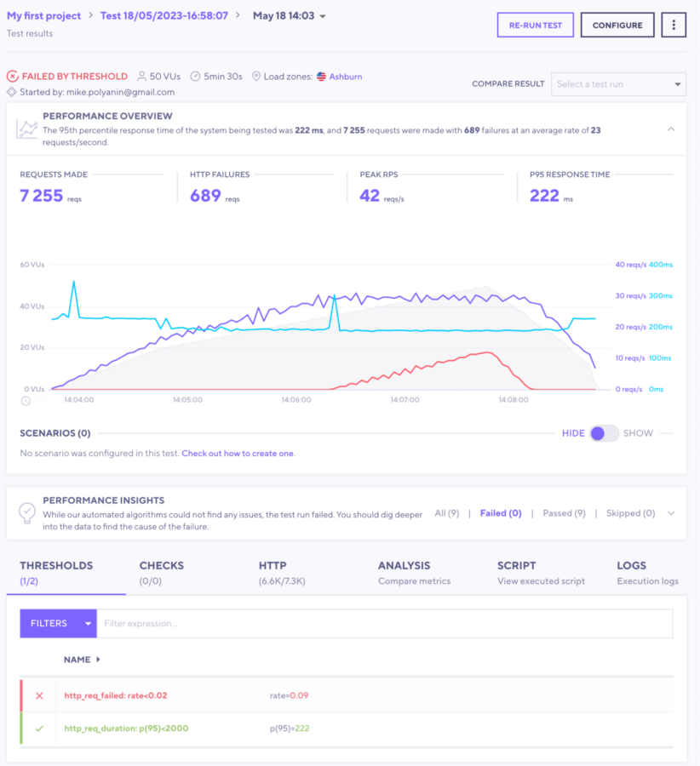Click the US flag load zone icon
Viewport: 700px width, 766px height.
pyautogui.click(x=321, y=77)
